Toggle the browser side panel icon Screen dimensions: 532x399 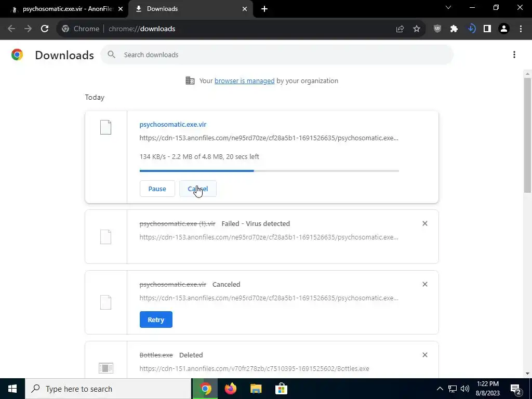tap(487, 29)
